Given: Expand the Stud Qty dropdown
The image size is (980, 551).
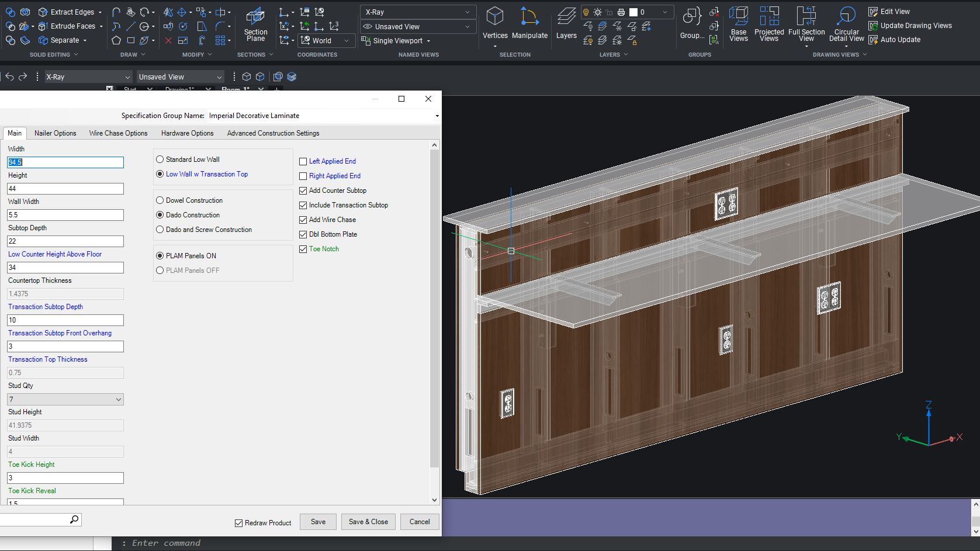Looking at the screenshot, I should pyautogui.click(x=118, y=400).
